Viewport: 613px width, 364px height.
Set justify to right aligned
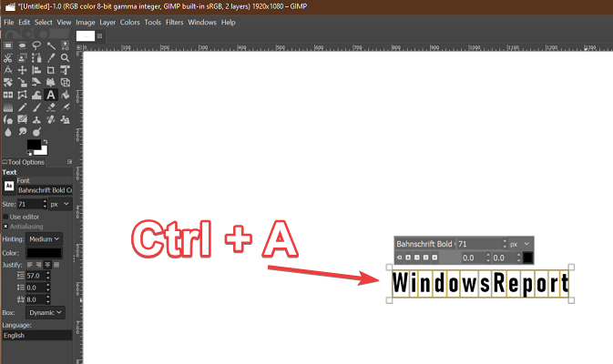pos(38,265)
